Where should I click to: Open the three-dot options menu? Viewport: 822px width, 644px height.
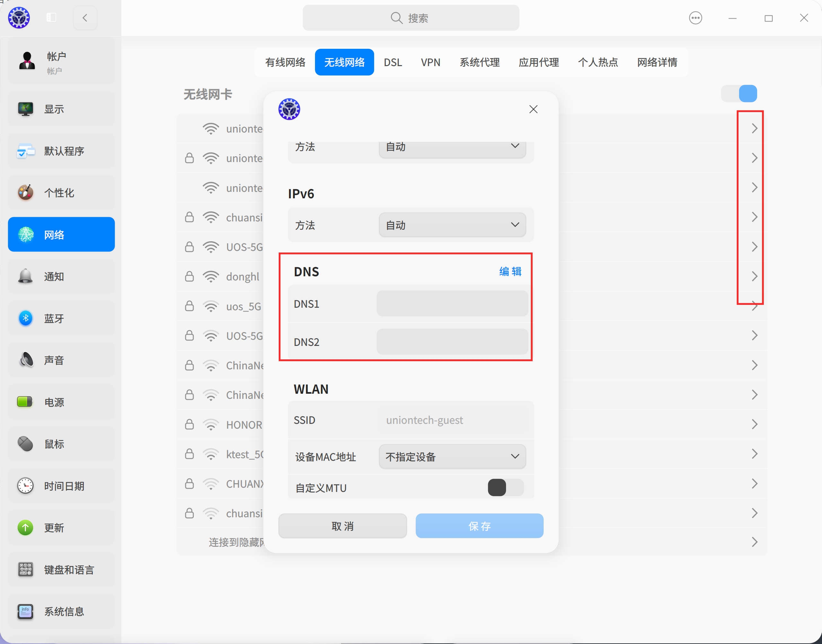695,18
